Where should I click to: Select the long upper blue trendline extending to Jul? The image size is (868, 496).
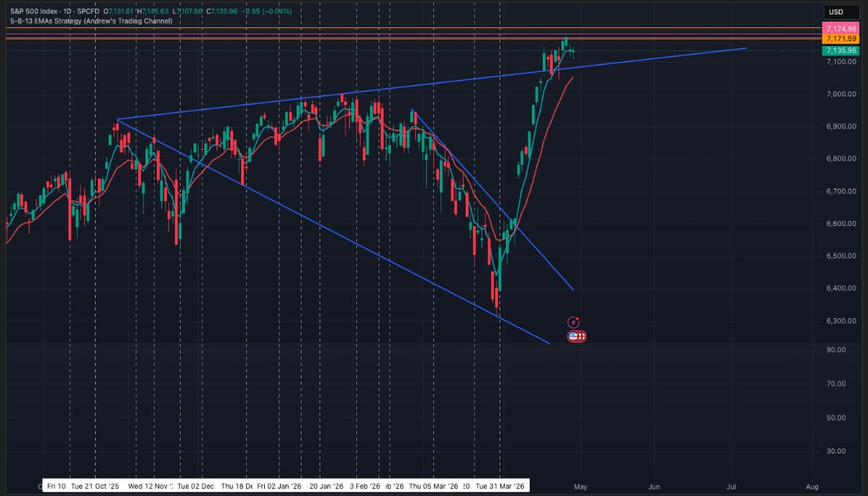point(432,83)
